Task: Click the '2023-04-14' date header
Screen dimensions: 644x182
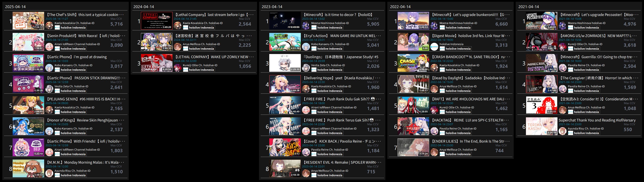Action: click(x=272, y=7)
